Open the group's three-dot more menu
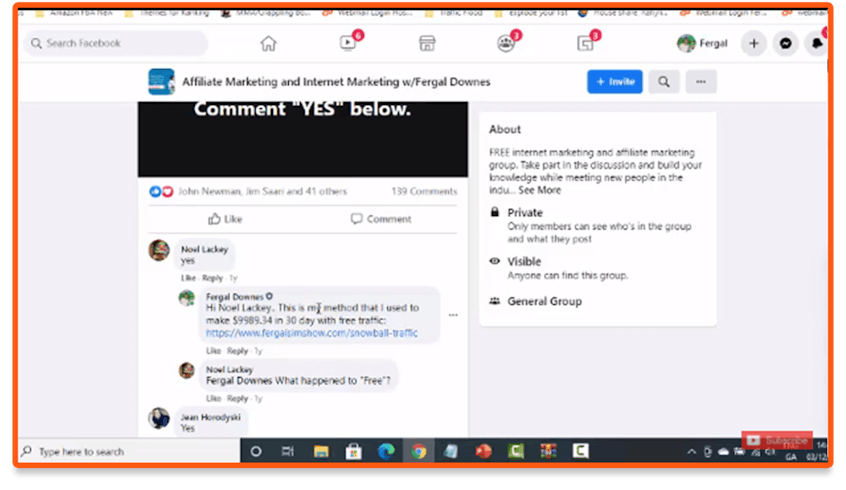Viewport: 846px width, 490px height. pyautogui.click(x=701, y=81)
